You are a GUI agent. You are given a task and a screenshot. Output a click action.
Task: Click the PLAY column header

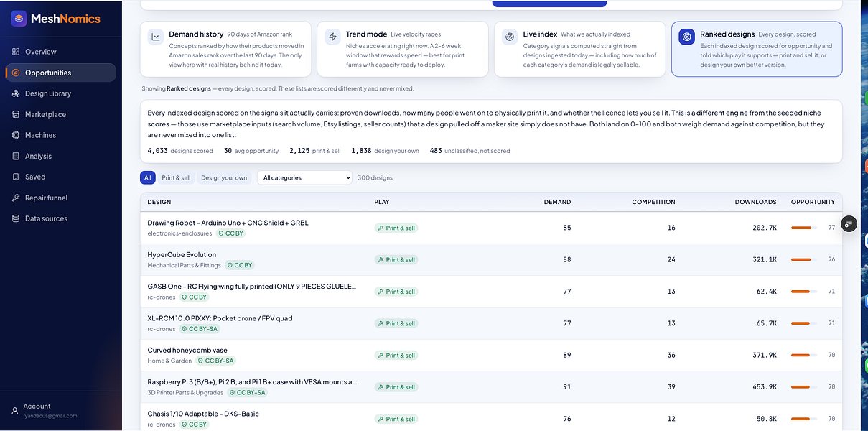382,202
